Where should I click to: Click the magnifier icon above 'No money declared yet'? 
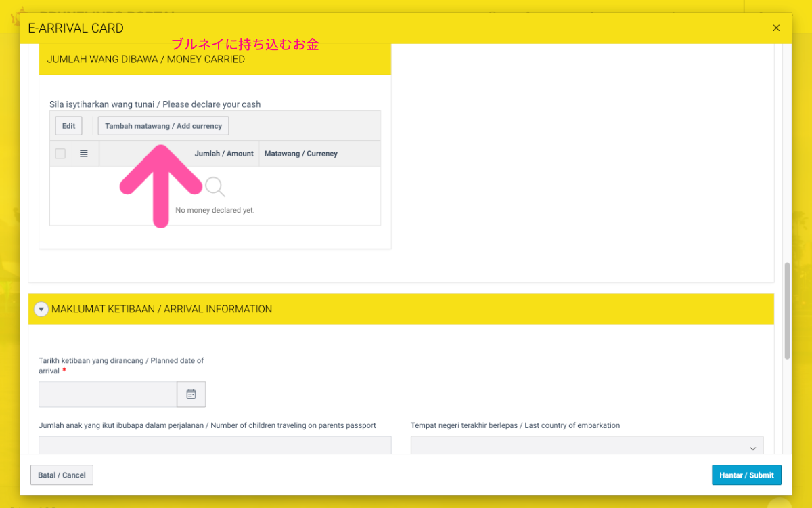[215, 186]
